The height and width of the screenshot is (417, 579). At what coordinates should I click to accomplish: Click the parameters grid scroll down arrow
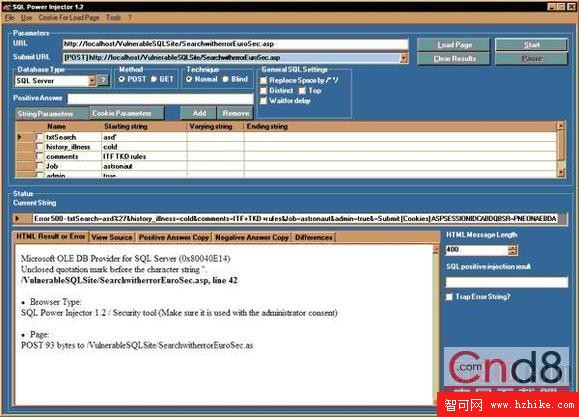click(561, 172)
